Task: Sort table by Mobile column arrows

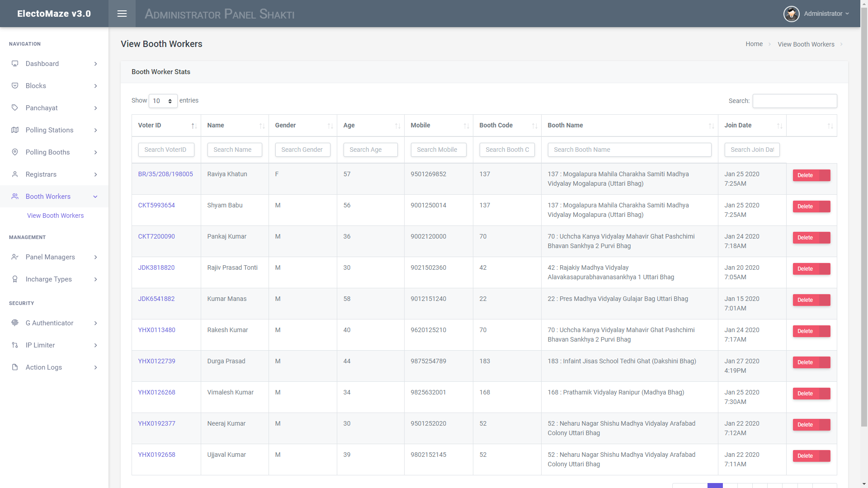Action: [466, 126]
